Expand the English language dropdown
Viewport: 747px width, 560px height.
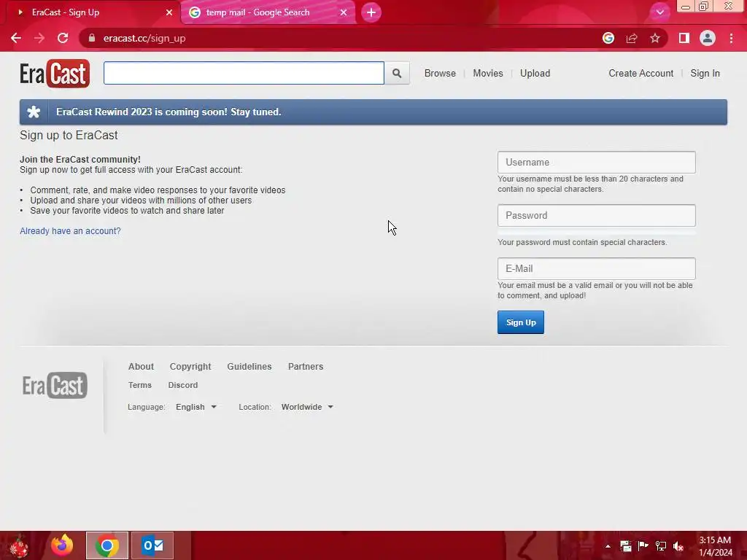[x=196, y=407]
